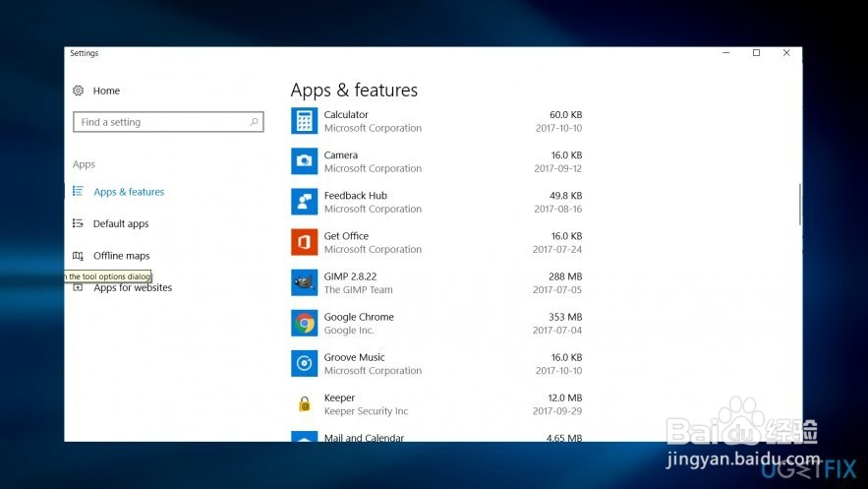868x489 pixels.
Task: Select the Groove Music entry name
Action: pos(354,357)
